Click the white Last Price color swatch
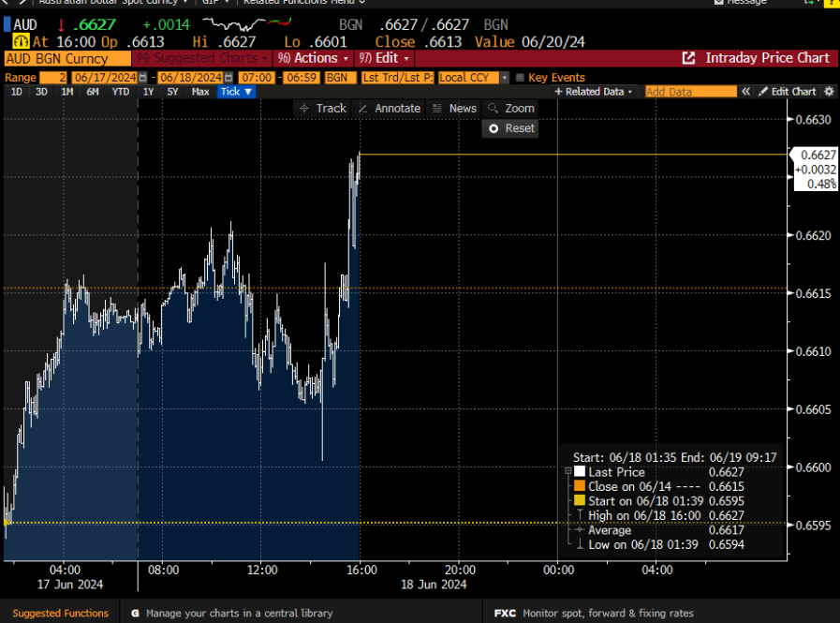840x623 pixels. pos(580,472)
